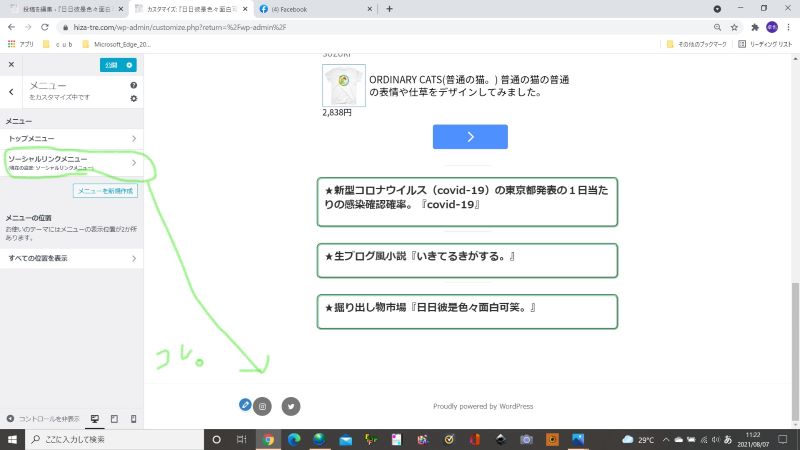Switch to tablet preview device icon
The height and width of the screenshot is (450, 800).
[114, 419]
